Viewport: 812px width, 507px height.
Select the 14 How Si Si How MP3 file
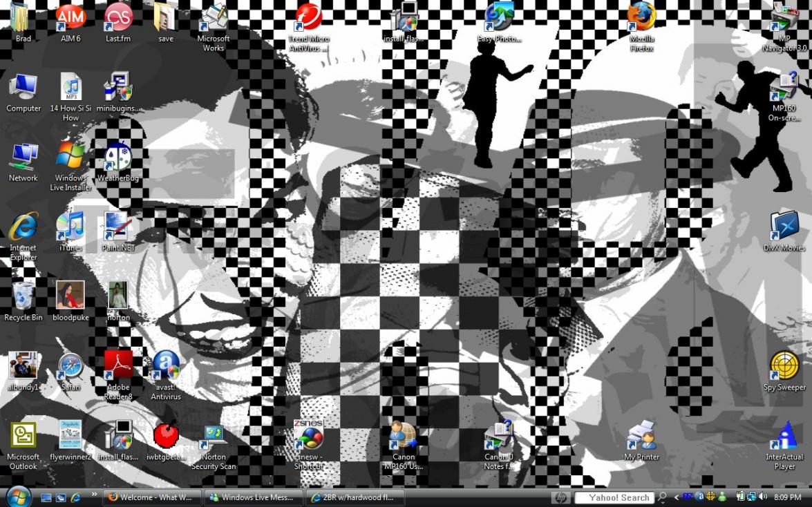[70, 97]
